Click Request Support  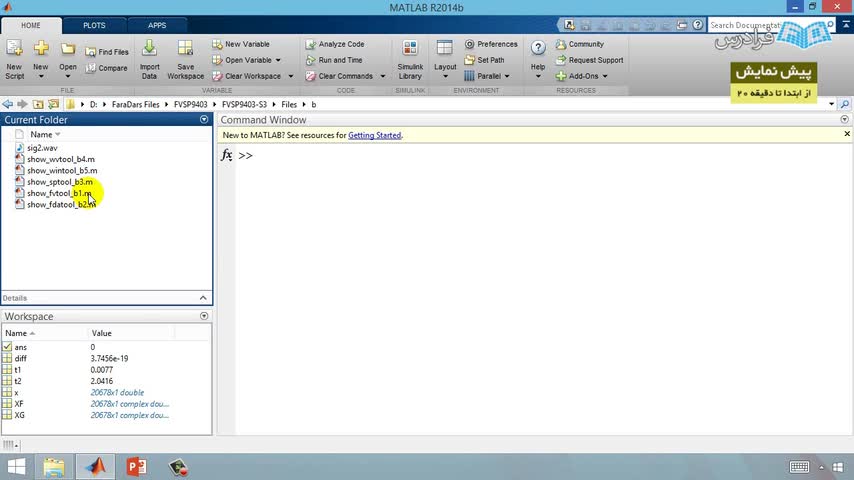pos(589,60)
